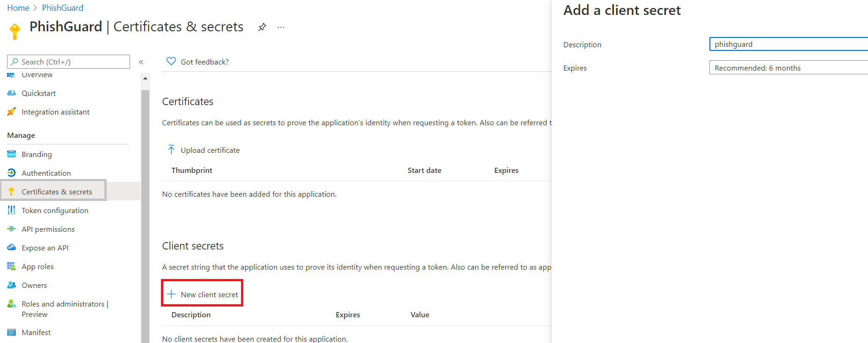Click 'No client secrets have been created' message
The width and height of the screenshot is (868, 343).
255,339
